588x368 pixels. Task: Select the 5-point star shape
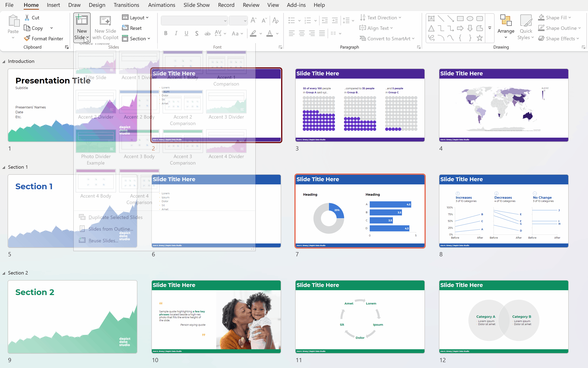tap(479, 38)
